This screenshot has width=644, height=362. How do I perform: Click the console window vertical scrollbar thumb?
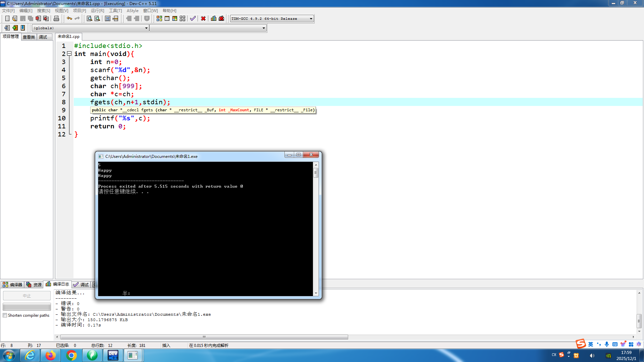pos(316,173)
